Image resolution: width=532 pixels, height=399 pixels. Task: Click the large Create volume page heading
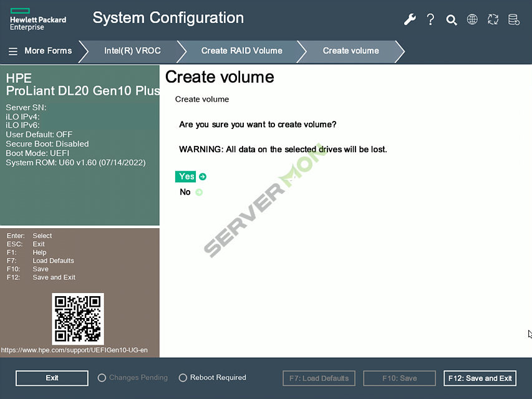pyautogui.click(x=220, y=77)
